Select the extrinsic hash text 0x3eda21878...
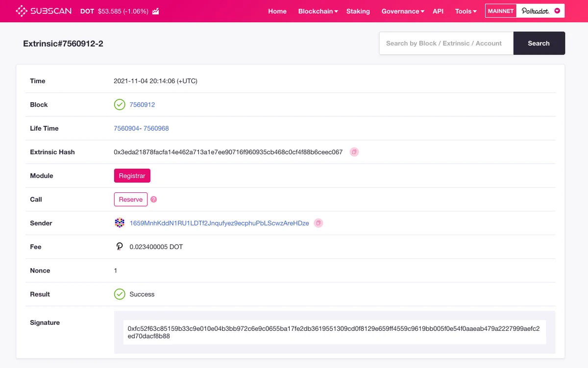Image resolution: width=588 pixels, height=368 pixels. click(x=228, y=152)
